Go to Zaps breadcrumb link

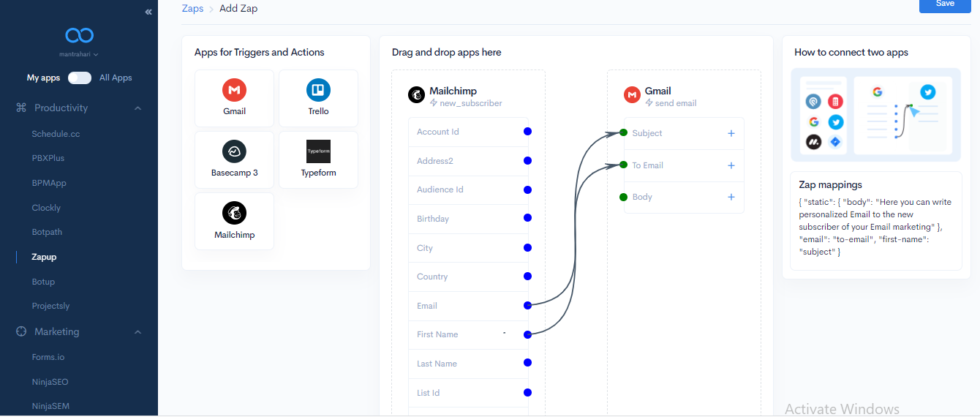(192, 9)
